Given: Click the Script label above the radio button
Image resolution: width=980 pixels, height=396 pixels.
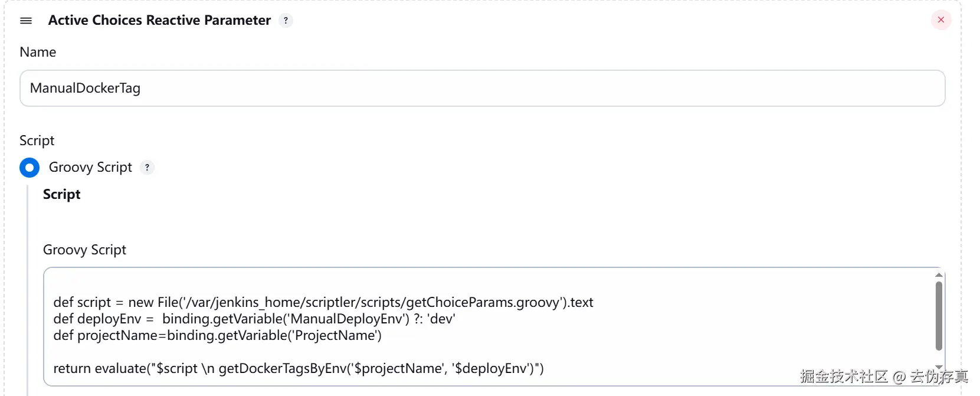Looking at the screenshot, I should [x=37, y=141].
